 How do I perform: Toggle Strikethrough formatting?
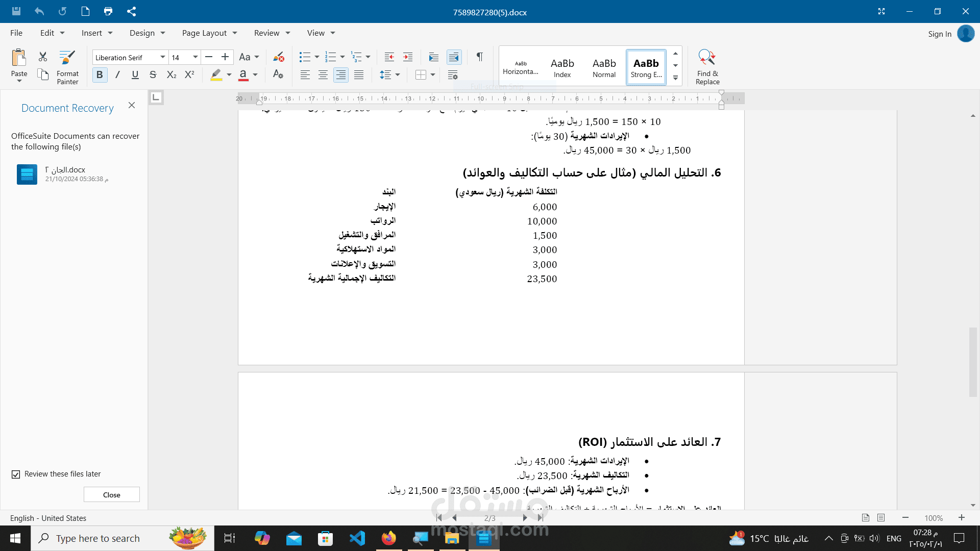[153, 75]
